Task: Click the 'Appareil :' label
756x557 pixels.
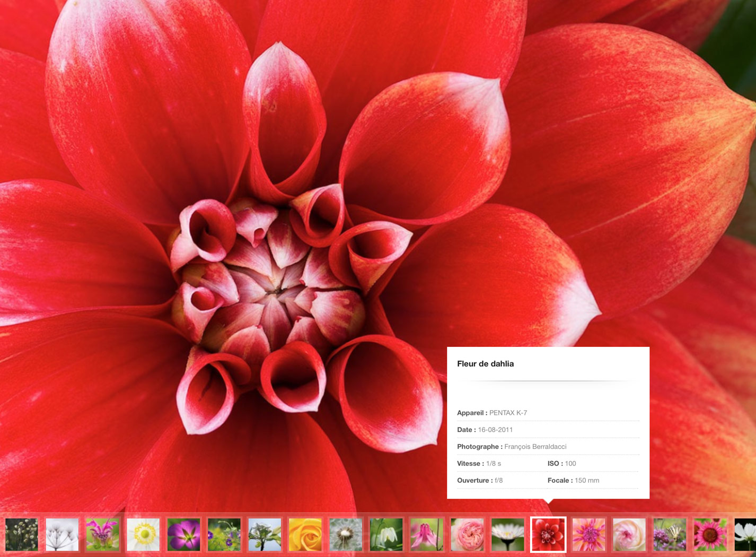Action: coord(472,413)
